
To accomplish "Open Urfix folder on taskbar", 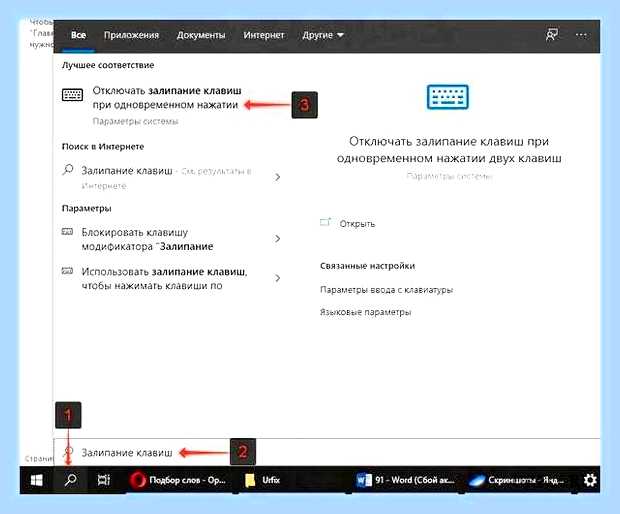I will pyautogui.click(x=263, y=480).
